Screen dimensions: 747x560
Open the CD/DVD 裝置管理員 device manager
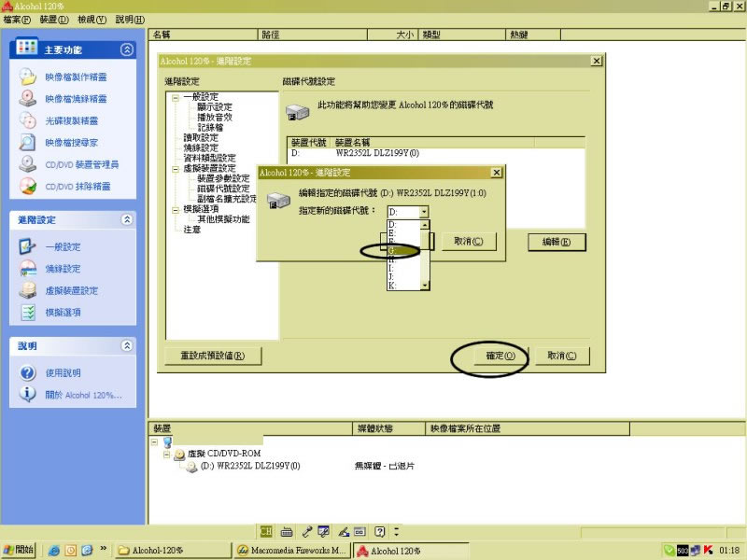[x=81, y=164]
